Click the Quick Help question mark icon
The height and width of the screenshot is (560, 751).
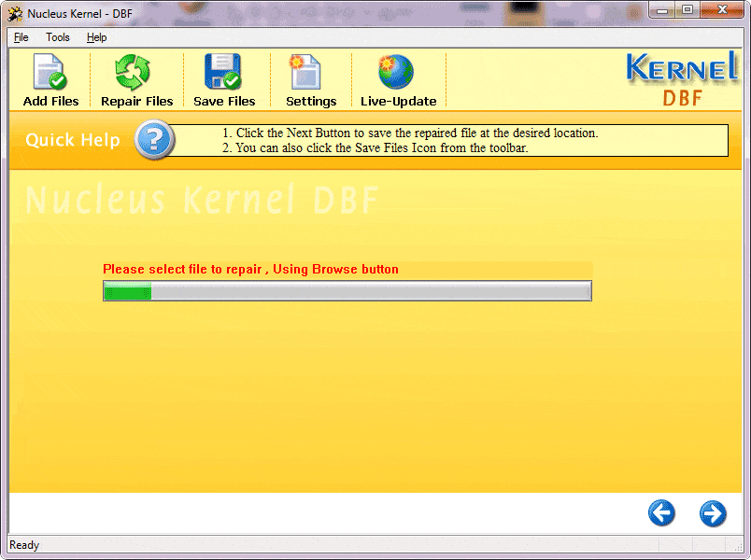pos(154,140)
